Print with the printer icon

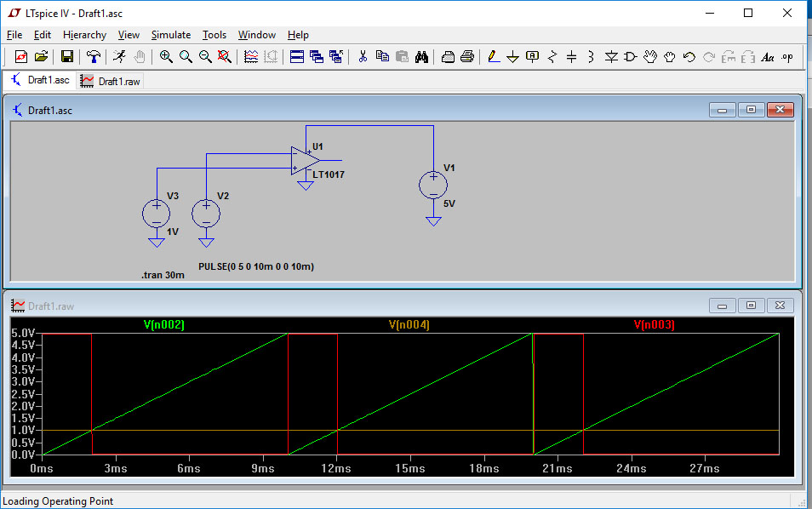tap(467, 56)
